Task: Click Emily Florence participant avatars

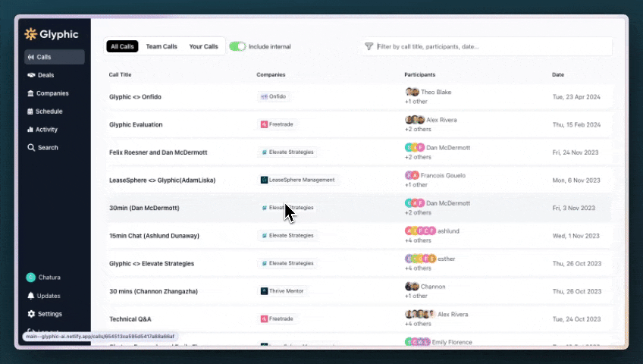Action: pyautogui.click(x=418, y=342)
